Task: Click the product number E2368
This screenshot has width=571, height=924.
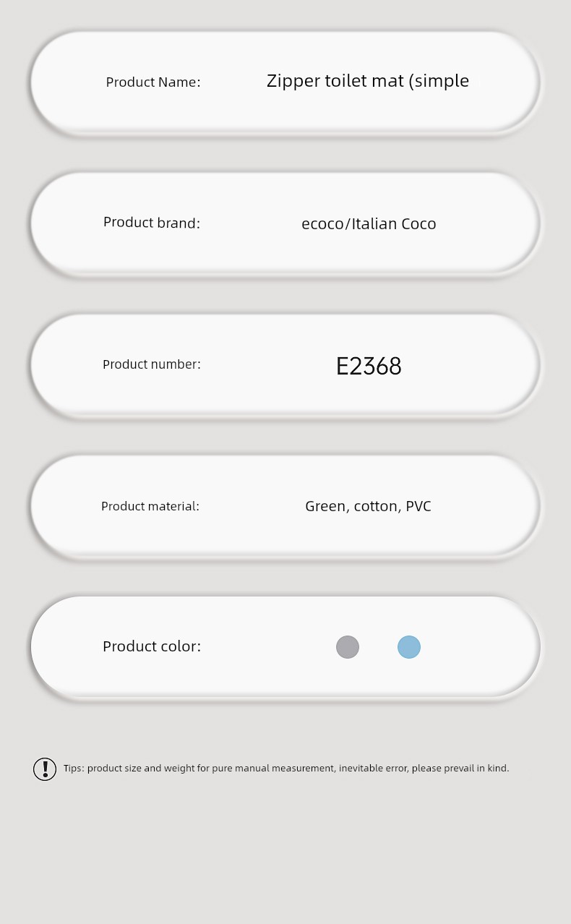Action: coord(369,366)
